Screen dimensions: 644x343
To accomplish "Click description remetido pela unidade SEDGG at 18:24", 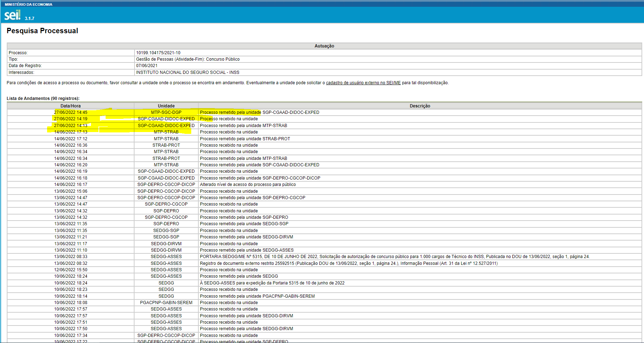I will (239, 276).
